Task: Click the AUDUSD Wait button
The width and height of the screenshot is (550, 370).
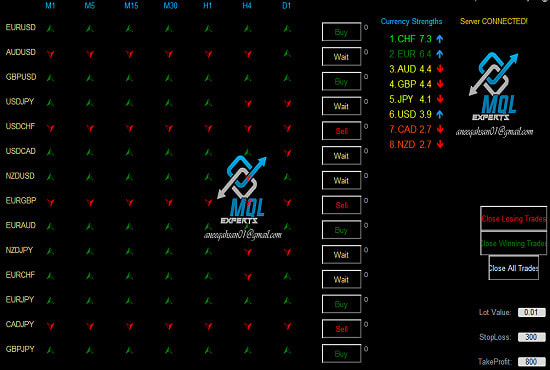Action: point(341,56)
